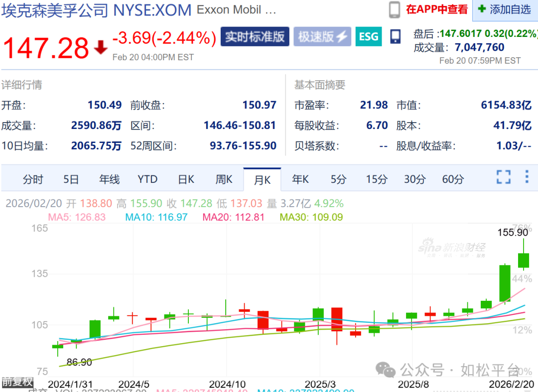Click the WeChat 公众号 logo icon
538x392 pixels.
point(386,369)
